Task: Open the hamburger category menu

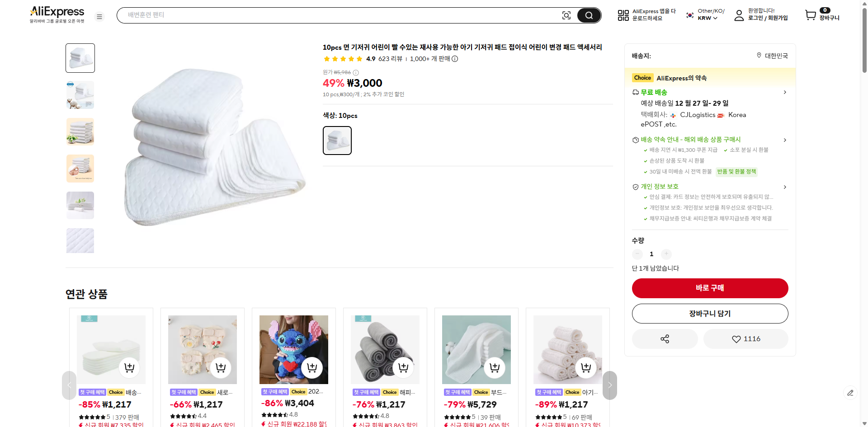Action: tap(99, 17)
